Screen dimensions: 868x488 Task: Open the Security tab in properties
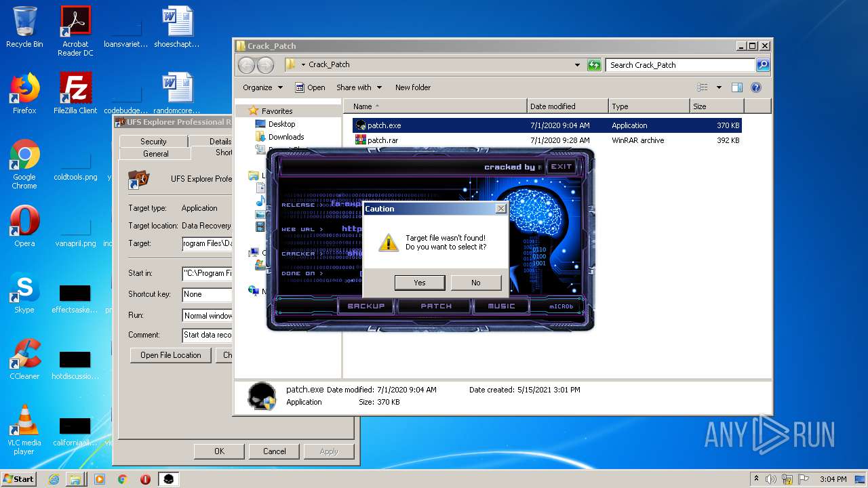click(x=153, y=141)
